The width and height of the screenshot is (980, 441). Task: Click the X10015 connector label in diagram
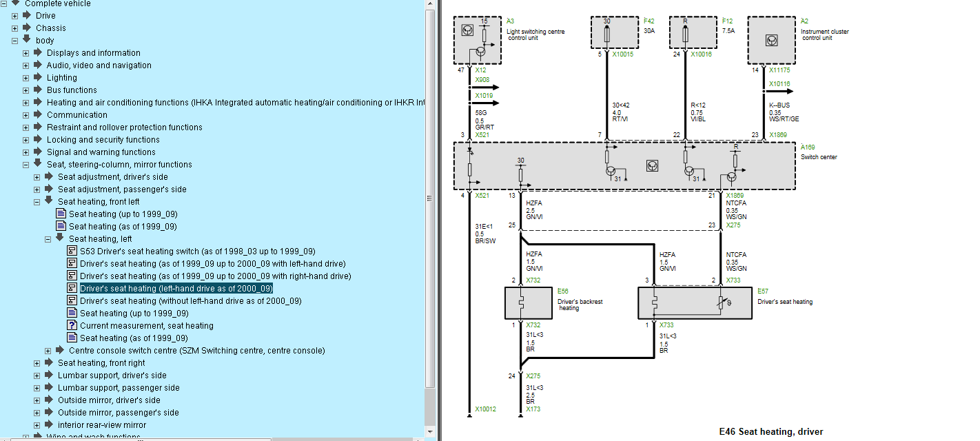[624, 53]
